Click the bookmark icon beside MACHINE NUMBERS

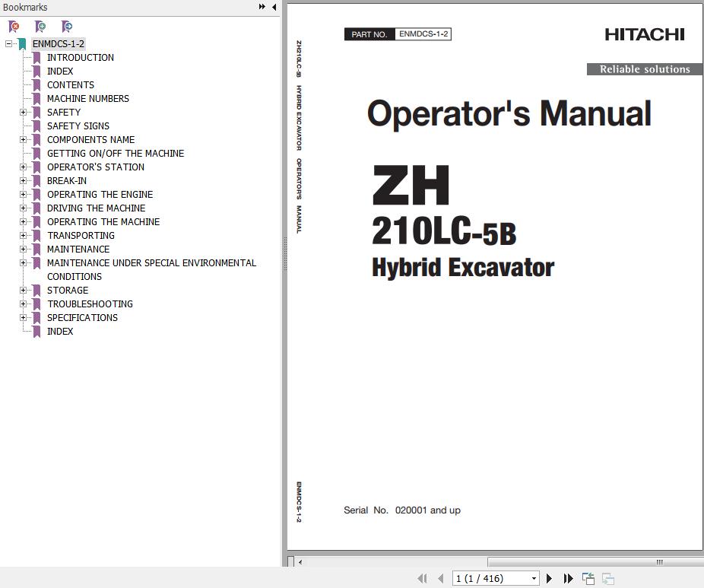pos(36,99)
